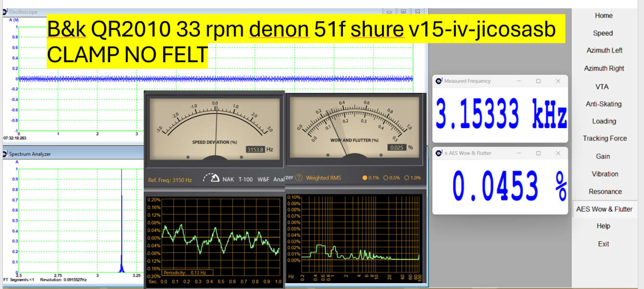Click the Home button
This screenshot has height=289, width=644.
point(604,15)
